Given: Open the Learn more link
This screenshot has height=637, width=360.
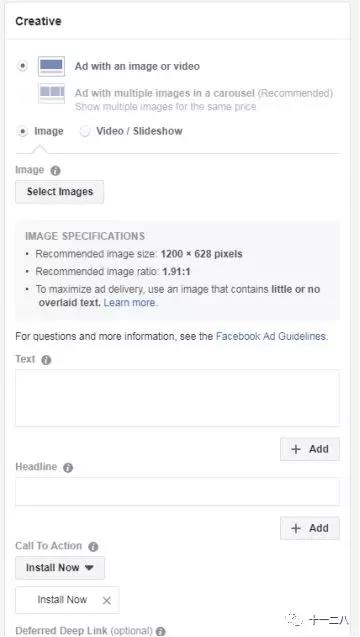Looking at the screenshot, I should [x=130, y=303].
